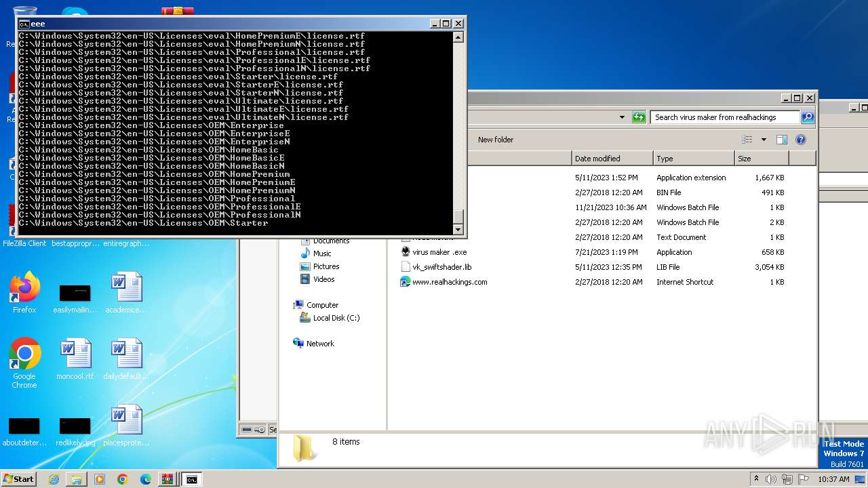Open WinRAR taskbar button
Screen dimensions: 868x488
point(167,479)
